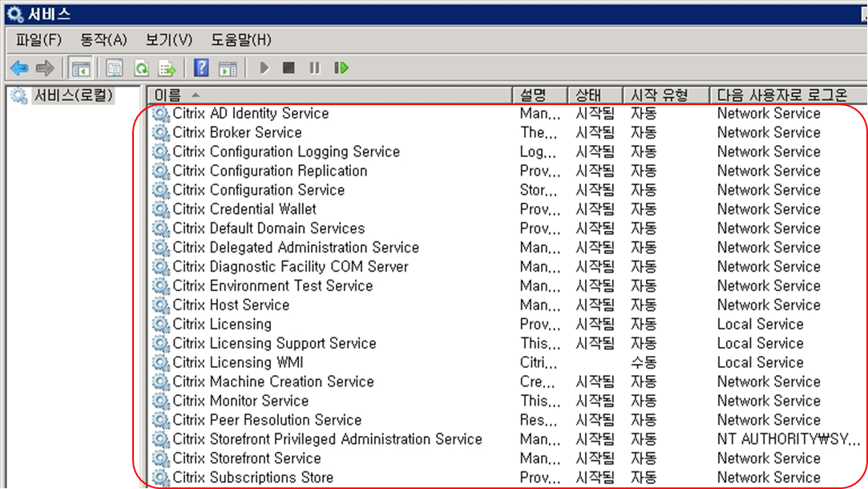
Task: Click gear icon of Citrix AD Identity Service
Action: pos(160,114)
